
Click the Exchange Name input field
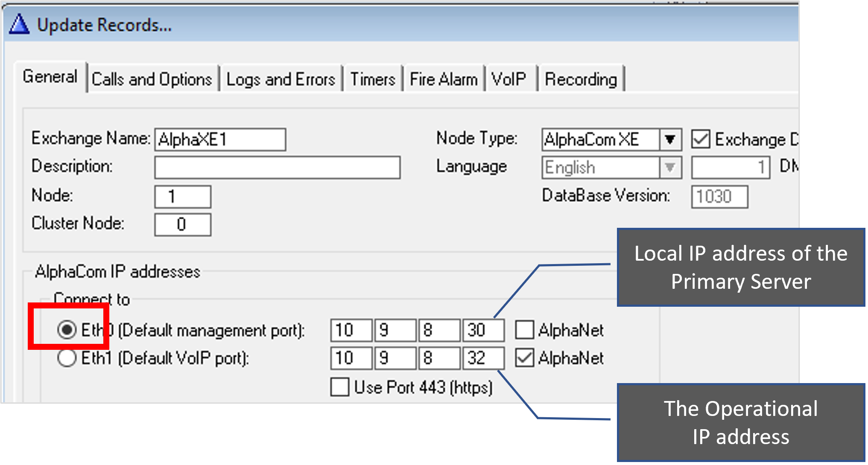click(220, 139)
